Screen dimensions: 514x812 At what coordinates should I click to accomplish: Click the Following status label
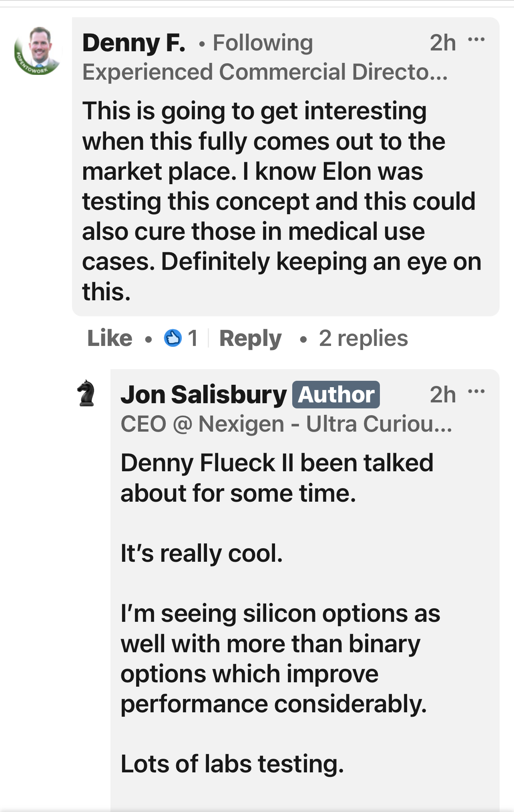tap(263, 43)
